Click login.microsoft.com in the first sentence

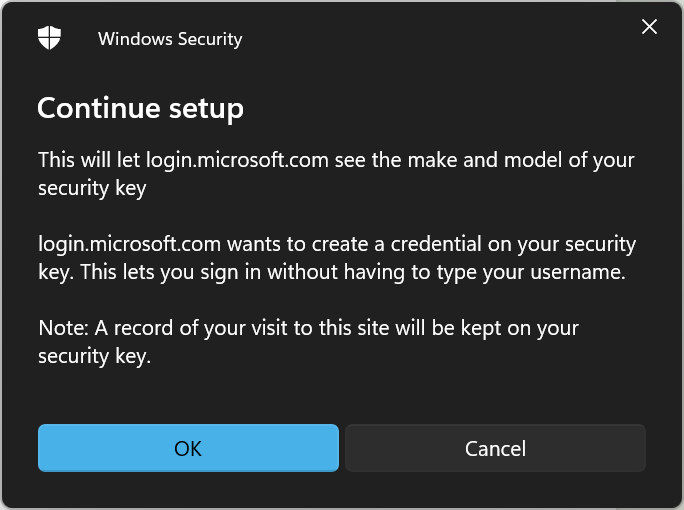pos(237,160)
